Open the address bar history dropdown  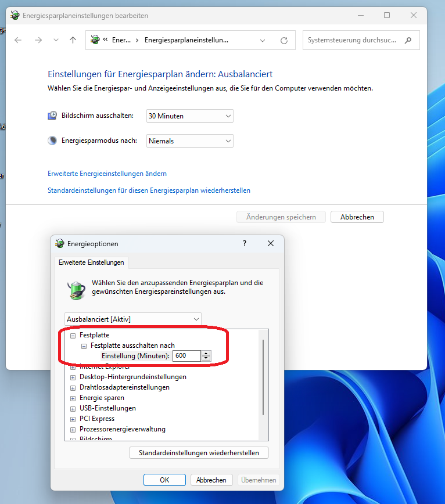[263, 41]
